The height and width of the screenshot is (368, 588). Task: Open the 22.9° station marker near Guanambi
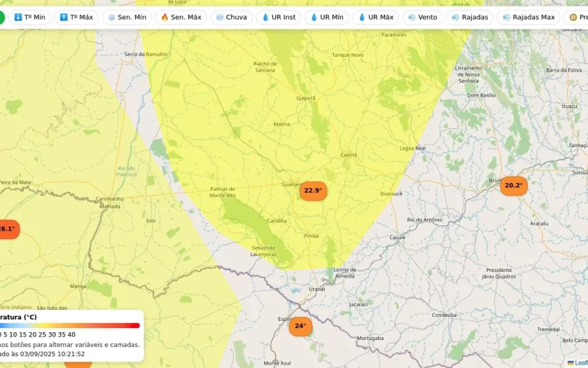(x=313, y=191)
